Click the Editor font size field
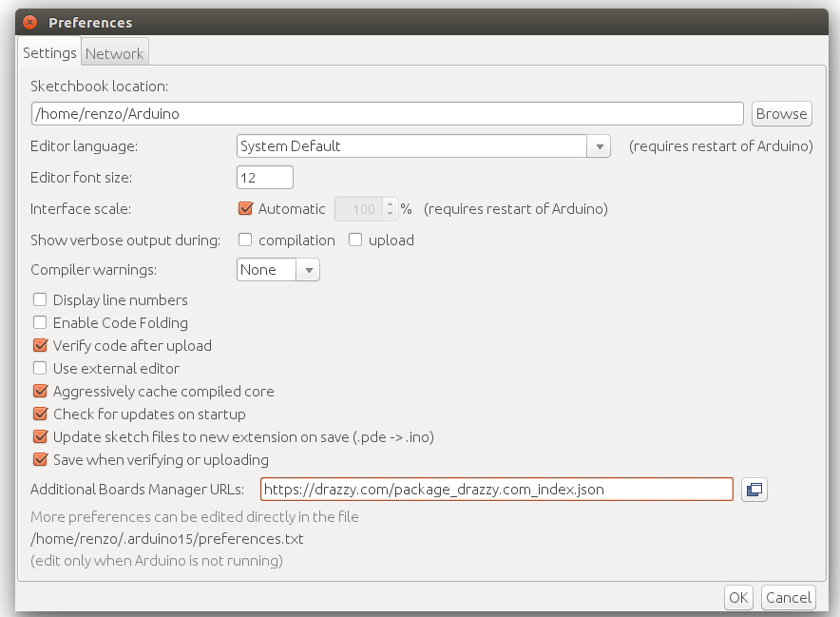The image size is (840, 617). click(264, 178)
